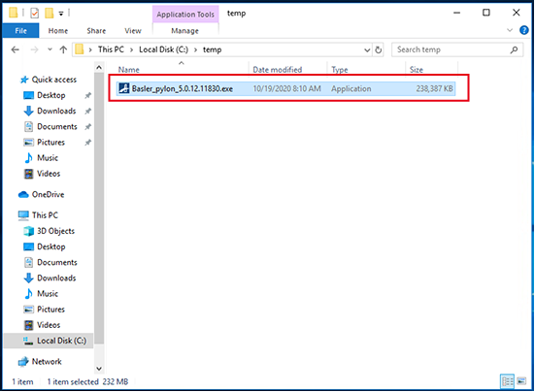Click the Properties icon in quick access toolbar
This screenshot has width=535, height=392.
click(34, 14)
